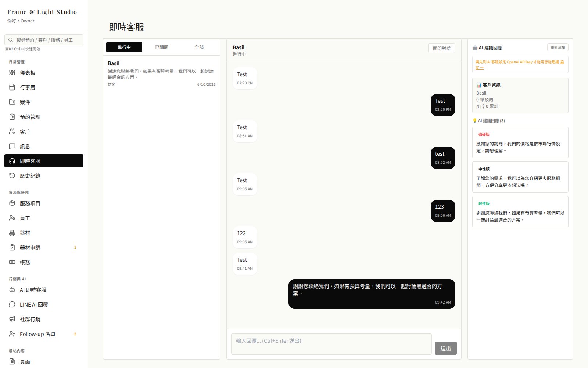
Task: Click the search magnifier icon
Action: click(x=11, y=40)
